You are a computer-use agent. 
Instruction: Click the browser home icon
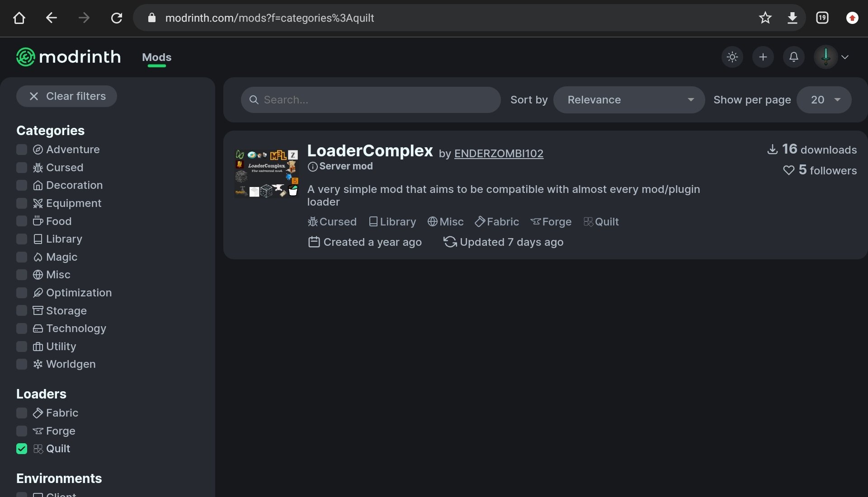[x=19, y=18]
